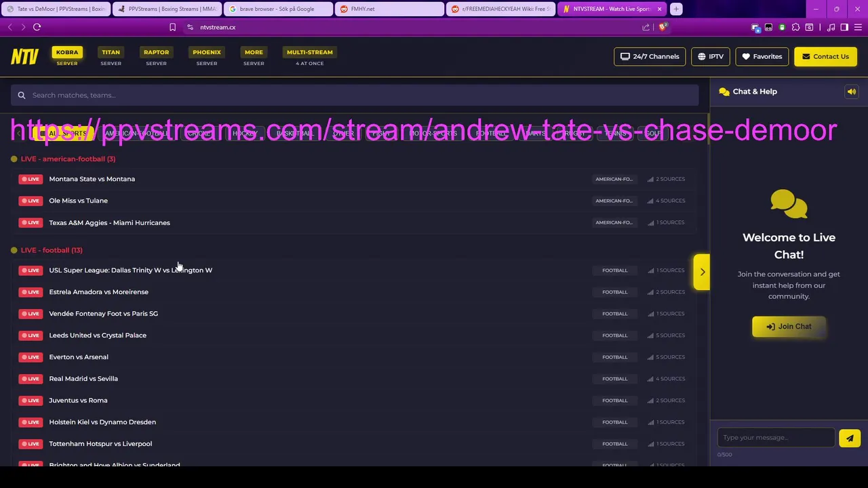Bookmark this page via the address bar icon
The width and height of the screenshot is (868, 488).
point(172,27)
